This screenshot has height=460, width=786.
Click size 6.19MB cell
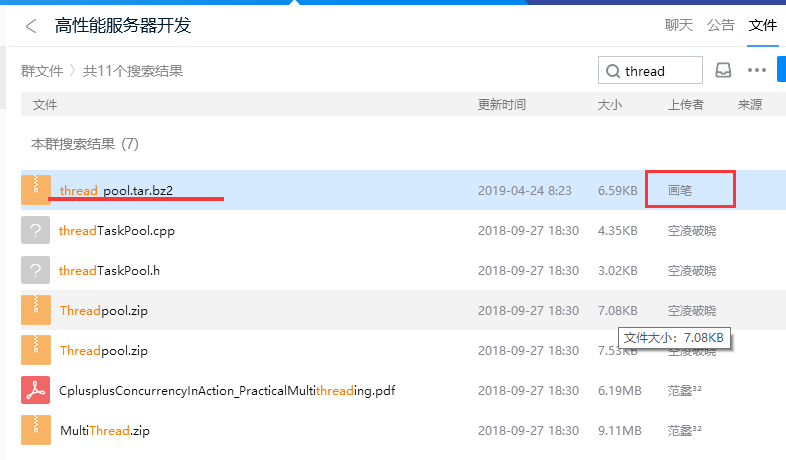tap(620, 390)
